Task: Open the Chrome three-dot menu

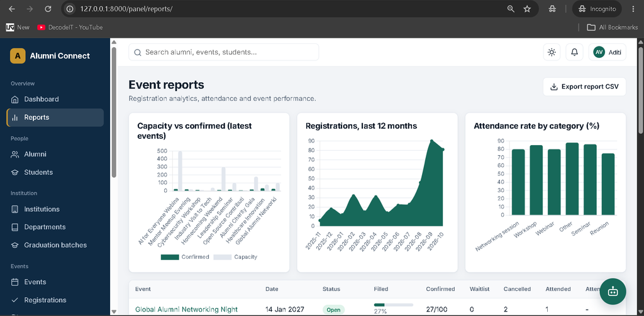Action: [x=635, y=9]
